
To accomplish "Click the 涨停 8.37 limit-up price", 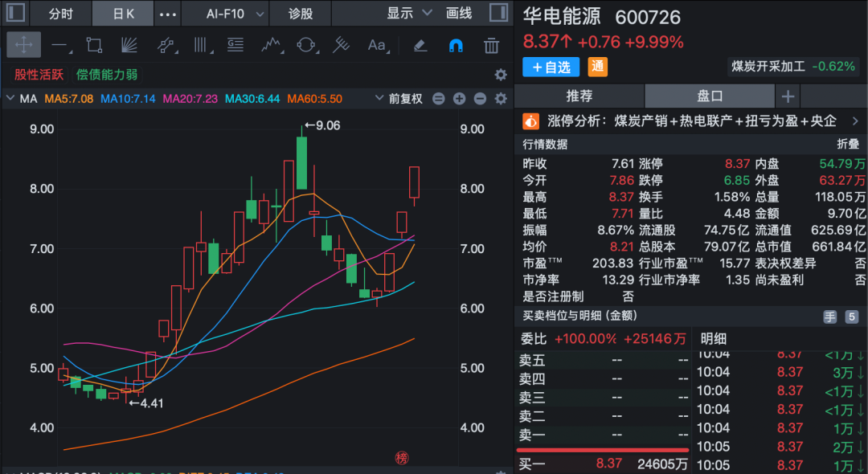I will click(x=737, y=164).
